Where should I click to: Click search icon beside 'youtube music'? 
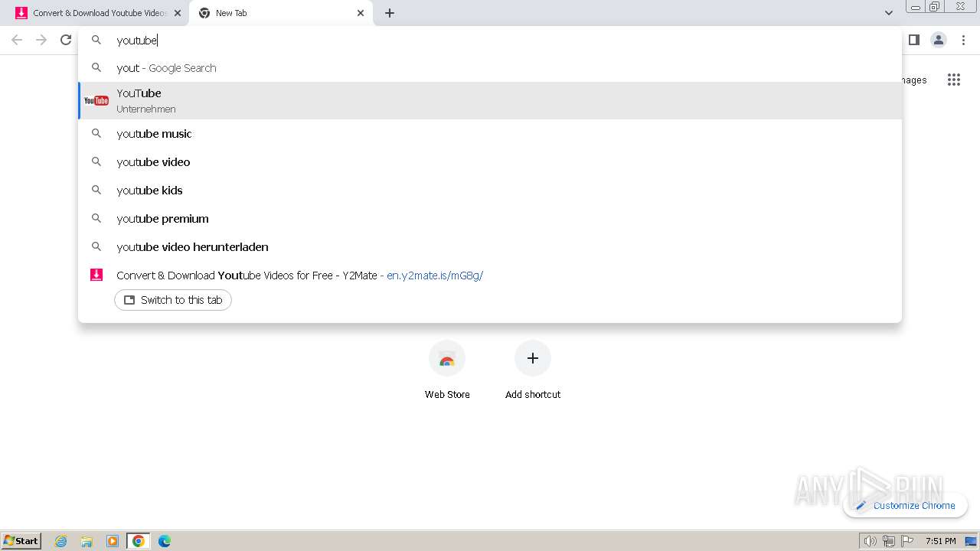96,133
